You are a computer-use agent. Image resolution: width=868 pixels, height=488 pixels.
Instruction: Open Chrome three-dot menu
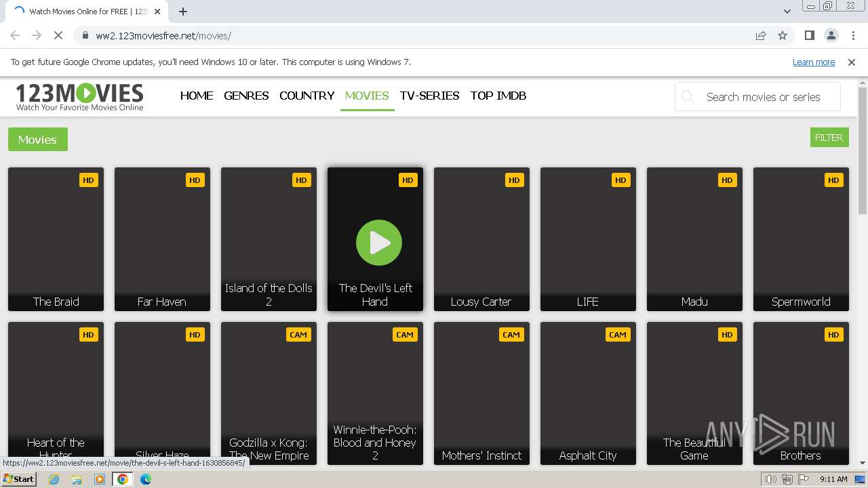(853, 36)
